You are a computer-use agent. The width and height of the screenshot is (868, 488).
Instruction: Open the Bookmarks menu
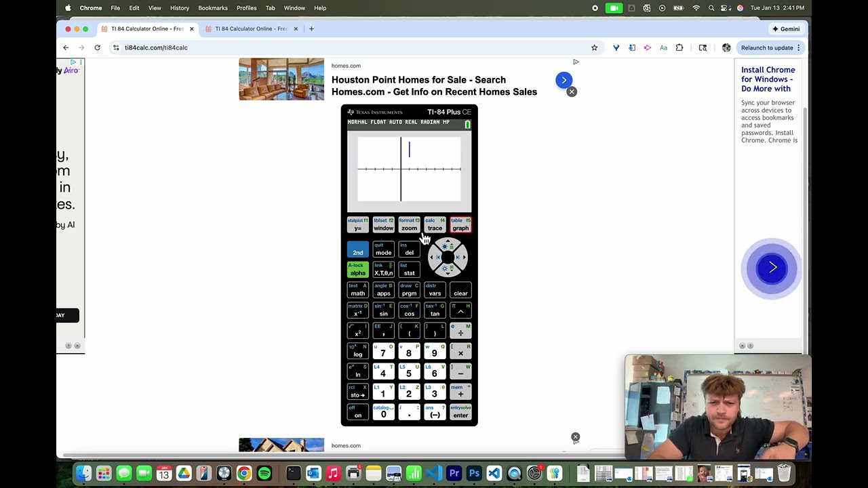213,8
